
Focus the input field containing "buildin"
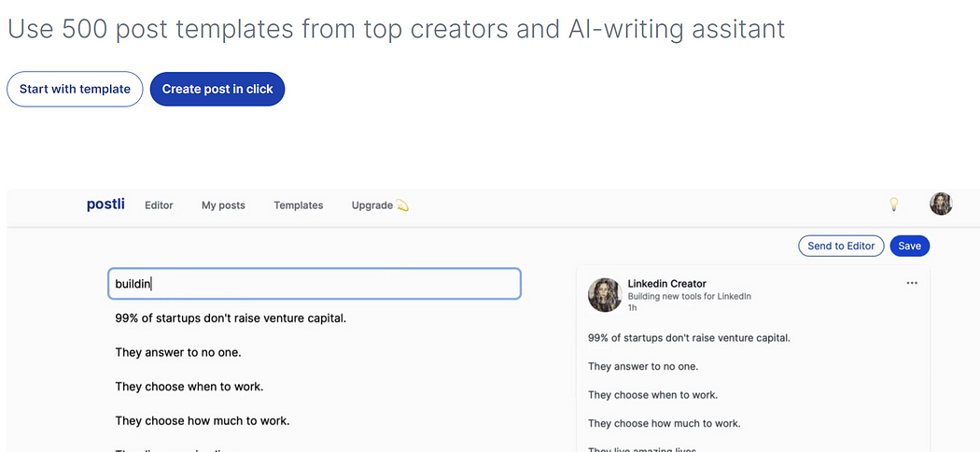coord(315,284)
